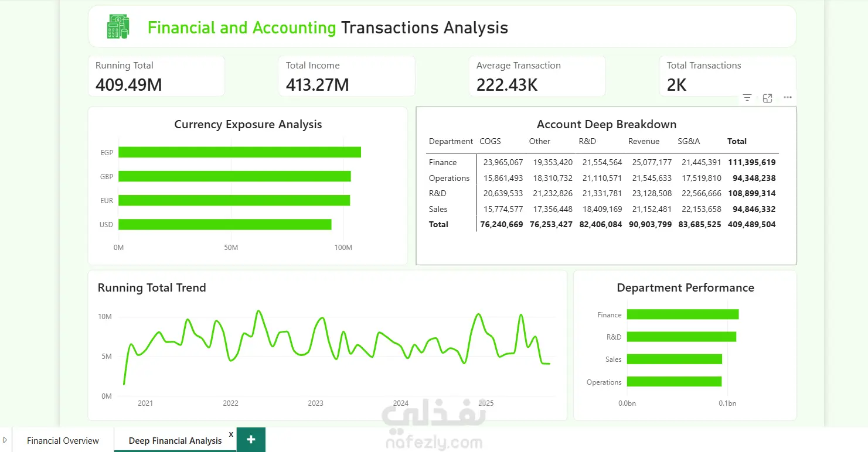Click cell value 22,153,658
This screenshot has width=868, height=452.
pyautogui.click(x=701, y=209)
